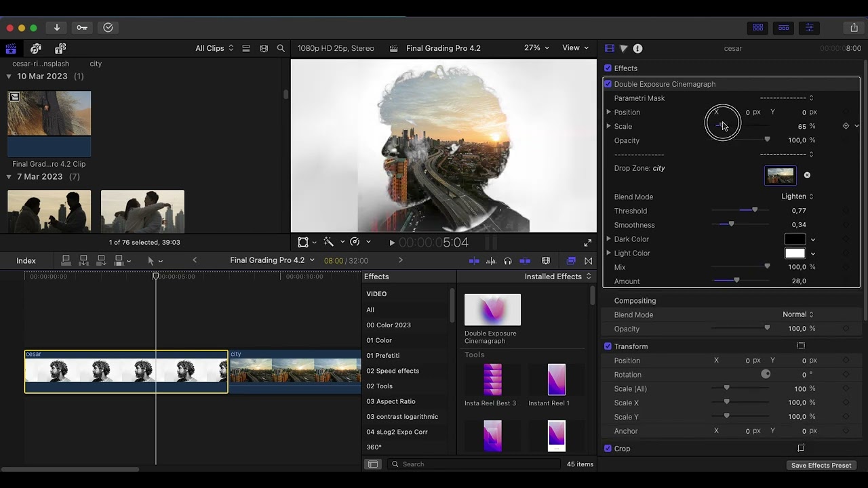Screen dimensions: 868x488
Task: Toggle snapping in the timeline
Action: click(x=525, y=261)
